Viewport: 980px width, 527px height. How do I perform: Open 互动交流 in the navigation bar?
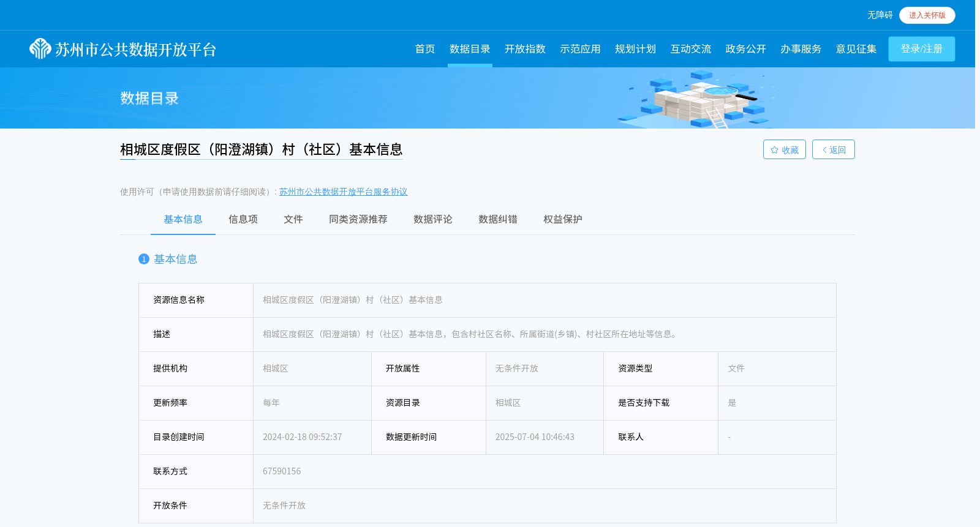click(x=690, y=49)
